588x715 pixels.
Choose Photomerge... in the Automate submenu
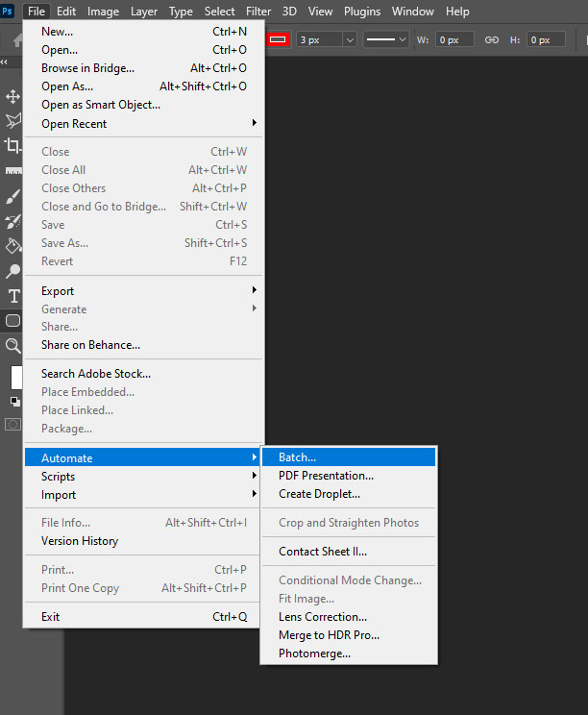coord(348,653)
